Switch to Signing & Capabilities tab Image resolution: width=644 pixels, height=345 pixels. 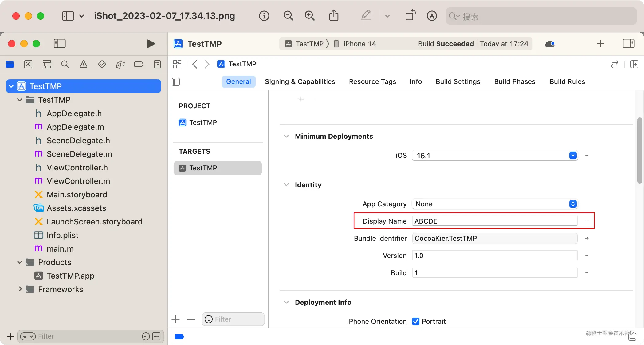coord(300,81)
